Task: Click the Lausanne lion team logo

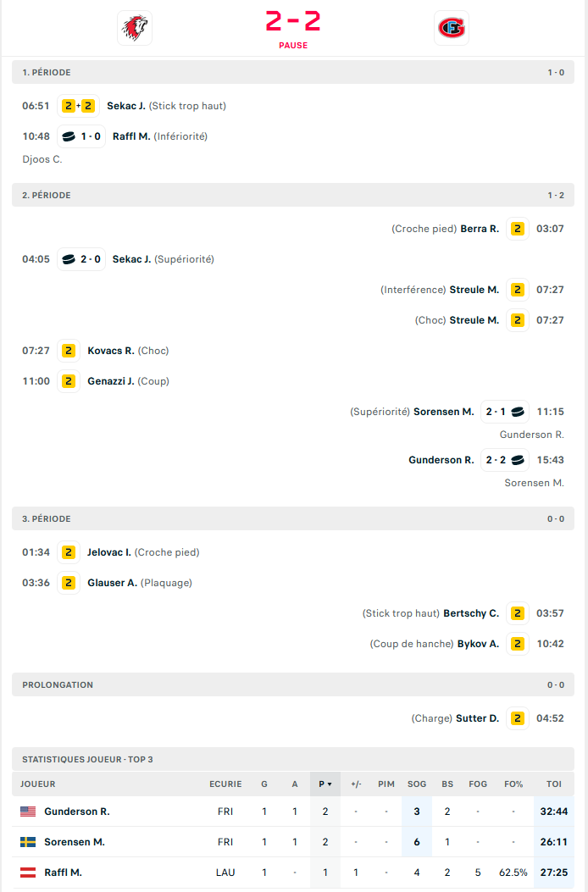Action: pyautogui.click(x=134, y=28)
